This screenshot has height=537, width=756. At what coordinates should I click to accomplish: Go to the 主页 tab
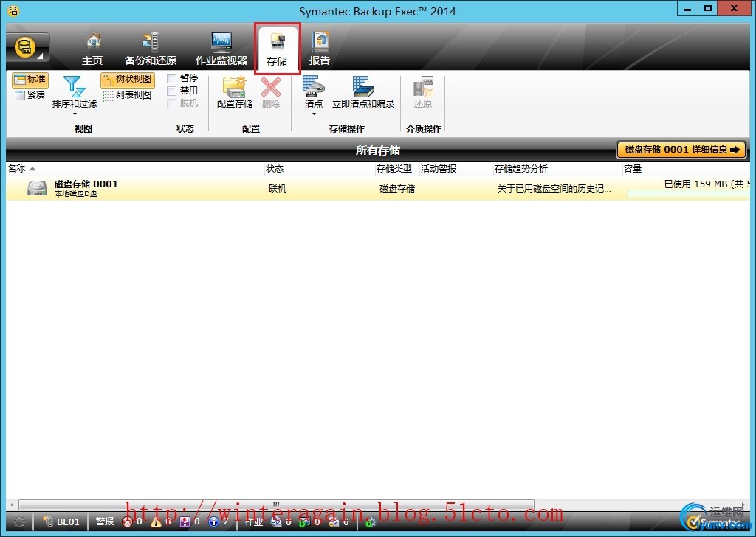(92, 49)
